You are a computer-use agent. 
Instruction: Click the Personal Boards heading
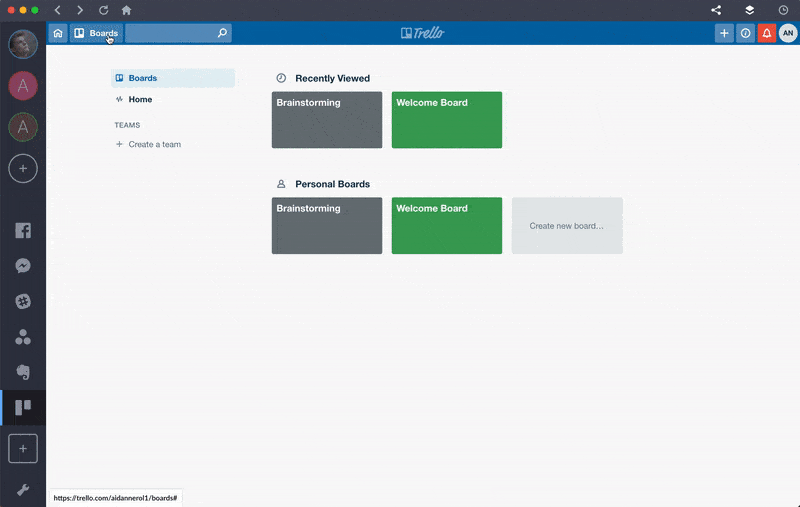[x=333, y=184]
